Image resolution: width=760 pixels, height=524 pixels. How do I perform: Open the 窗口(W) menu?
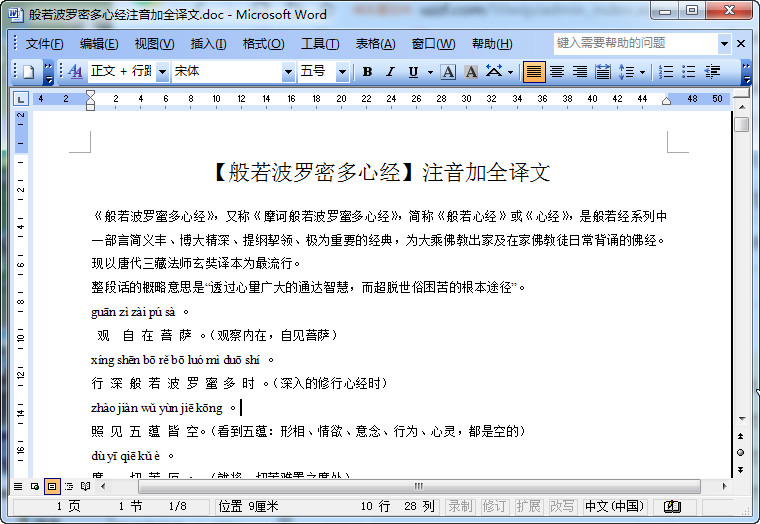tap(433, 44)
